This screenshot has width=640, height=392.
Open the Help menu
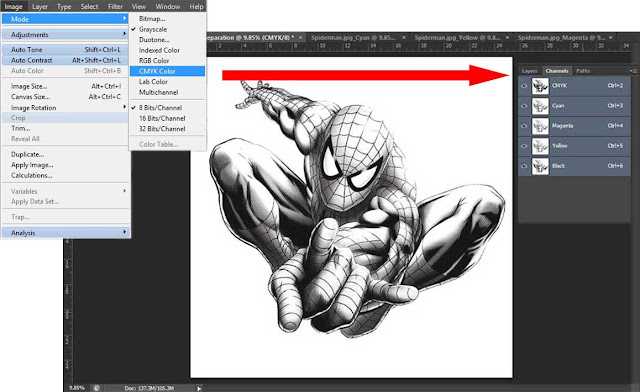point(196,7)
